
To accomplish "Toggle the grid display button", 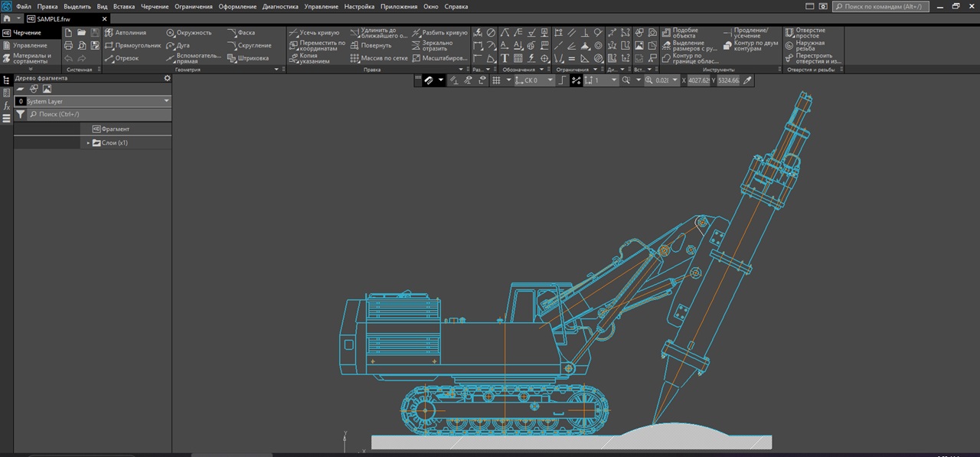I will click(496, 80).
